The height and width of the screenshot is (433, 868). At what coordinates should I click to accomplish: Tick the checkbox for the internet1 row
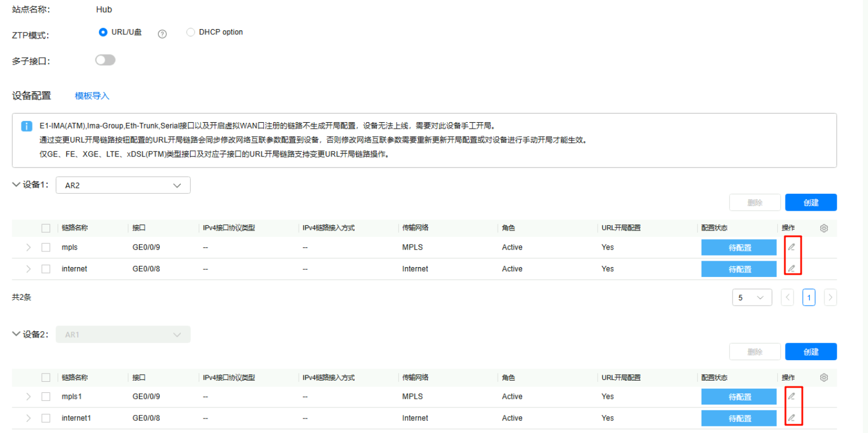click(46, 418)
